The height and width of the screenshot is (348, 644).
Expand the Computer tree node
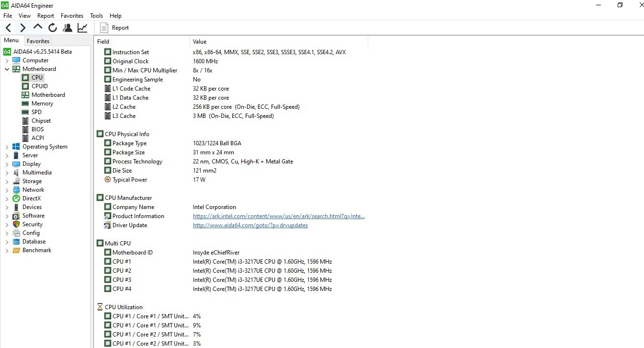tap(7, 60)
